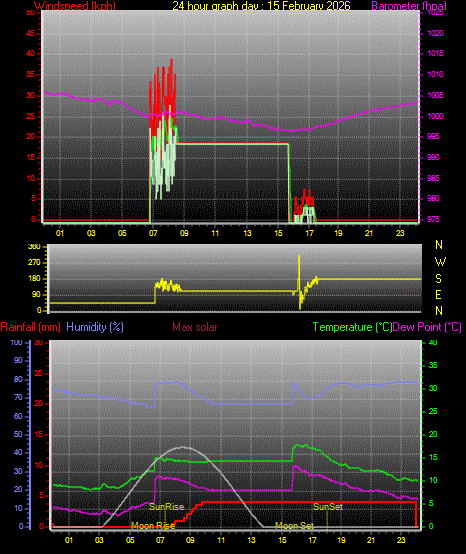The height and width of the screenshot is (554, 466).
Task: Click the barometer scale value 985
Action: pyautogui.click(x=433, y=178)
